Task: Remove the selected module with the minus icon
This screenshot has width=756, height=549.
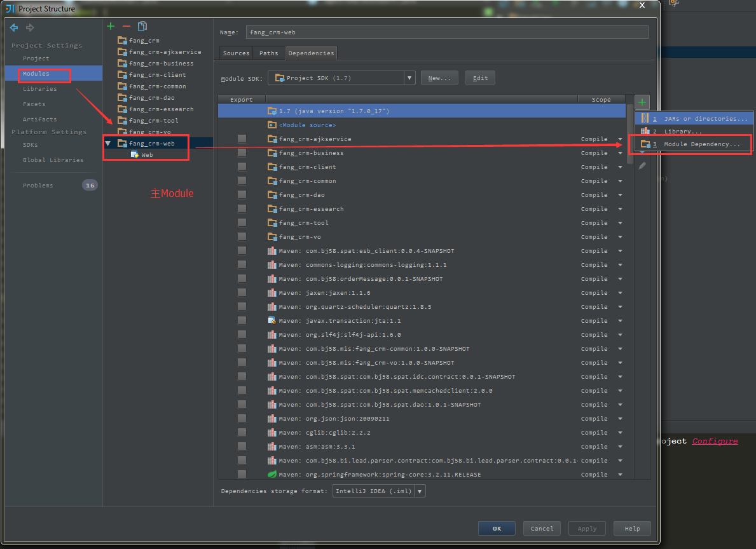Action: pyautogui.click(x=127, y=26)
